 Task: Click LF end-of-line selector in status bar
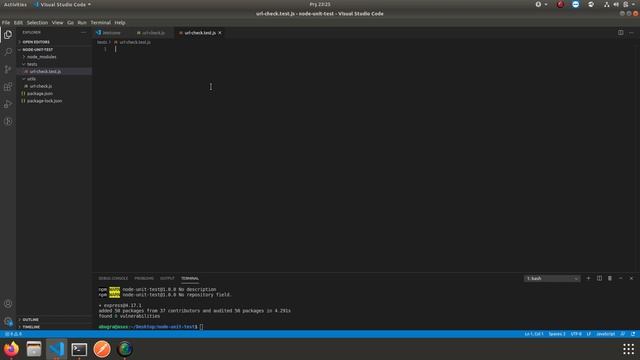pyautogui.click(x=589, y=334)
